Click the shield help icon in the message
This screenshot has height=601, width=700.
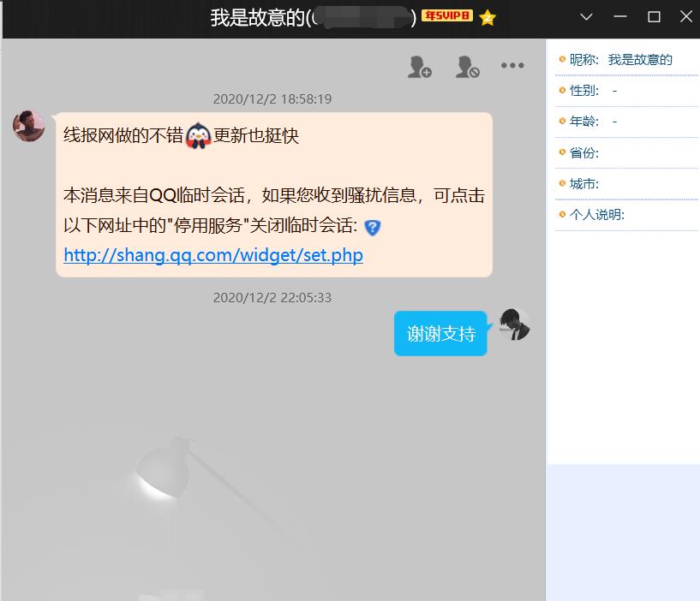coord(374,227)
